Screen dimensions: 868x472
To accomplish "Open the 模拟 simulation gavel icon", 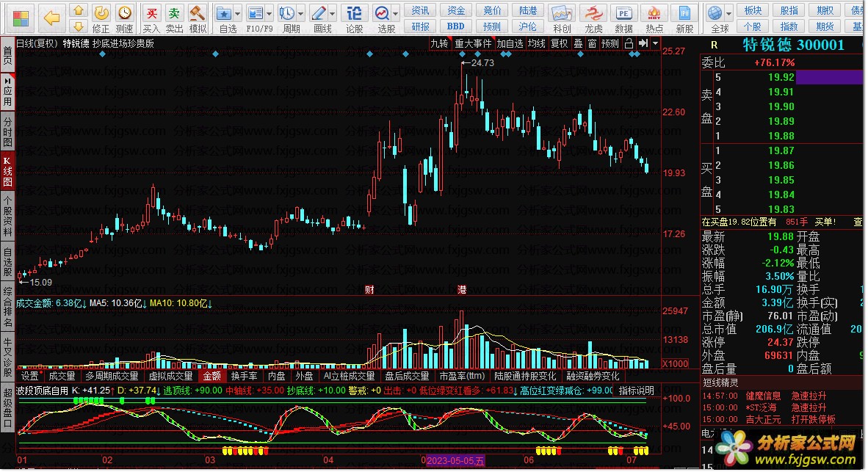I will point(198,18).
